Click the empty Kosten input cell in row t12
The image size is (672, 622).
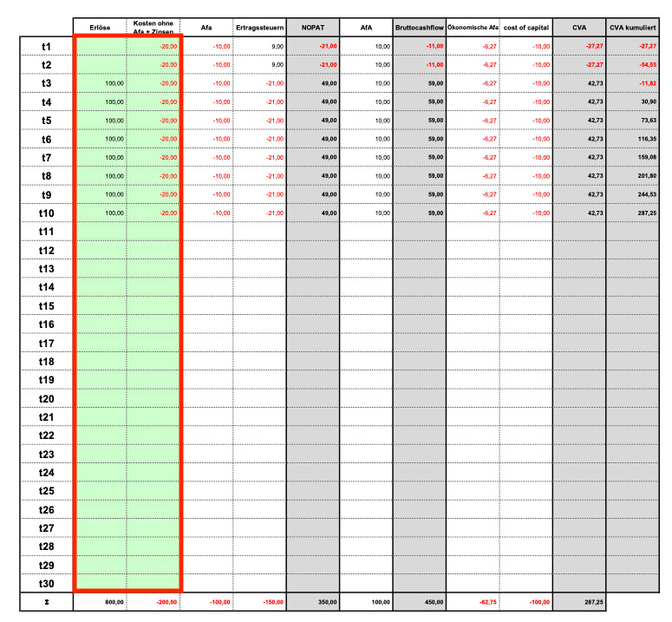tap(153, 251)
